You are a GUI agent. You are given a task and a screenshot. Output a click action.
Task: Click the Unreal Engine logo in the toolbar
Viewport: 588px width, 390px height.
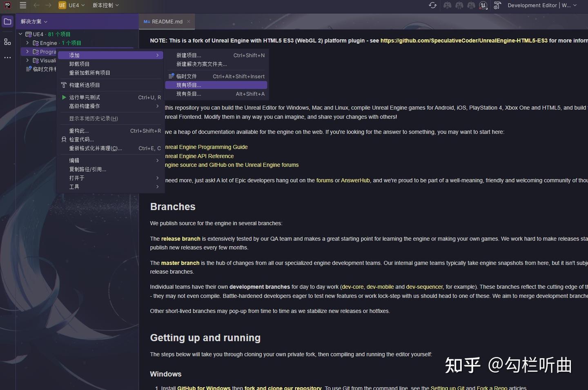coord(483,5)
